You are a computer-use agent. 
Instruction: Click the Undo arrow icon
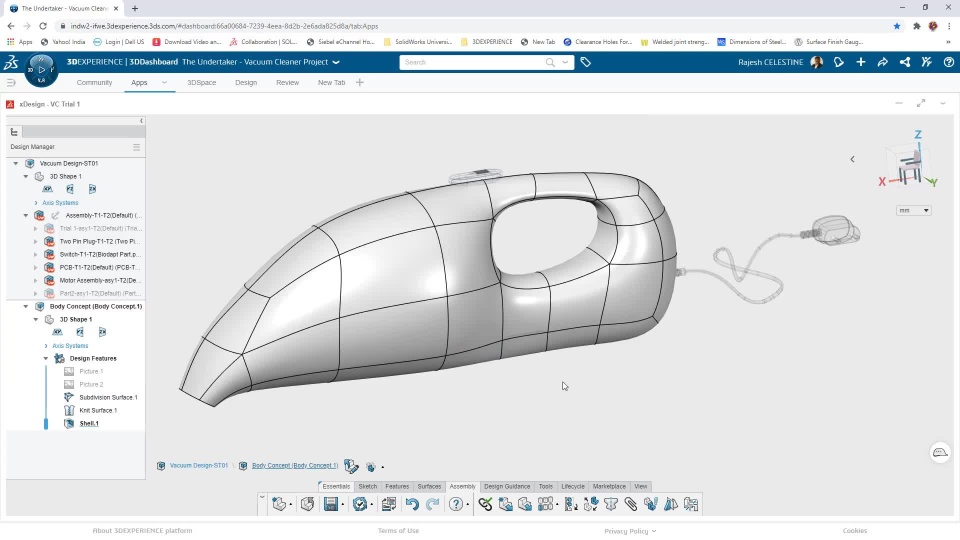tap(412, 505)
